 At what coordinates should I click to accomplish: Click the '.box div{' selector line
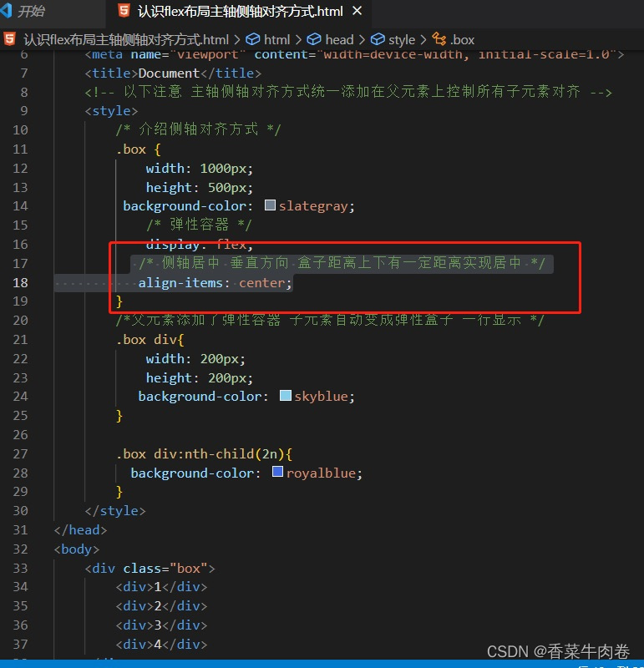tap(150, 340)
